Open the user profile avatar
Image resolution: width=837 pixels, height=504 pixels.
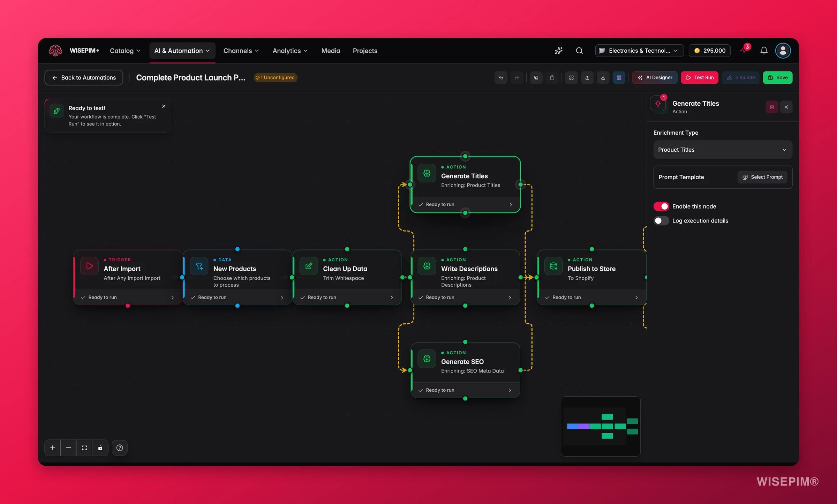(x=783, y=51)
